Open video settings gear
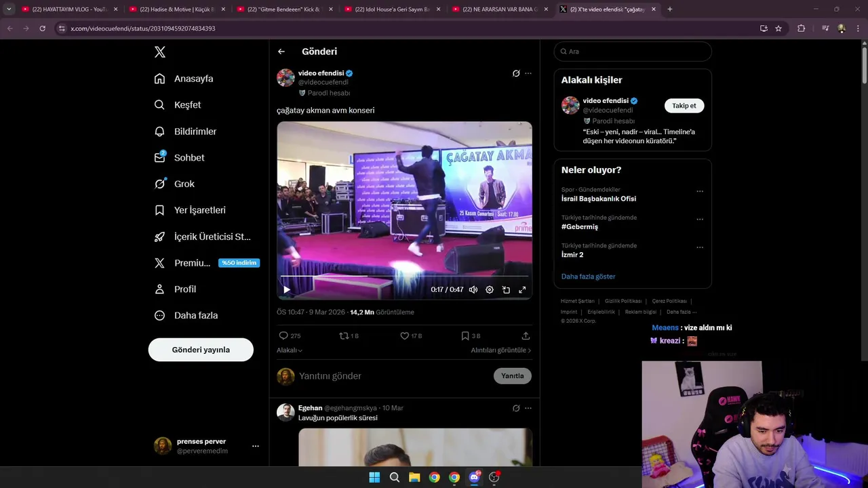Screen dimensions: 868x488 pos(490,289)
